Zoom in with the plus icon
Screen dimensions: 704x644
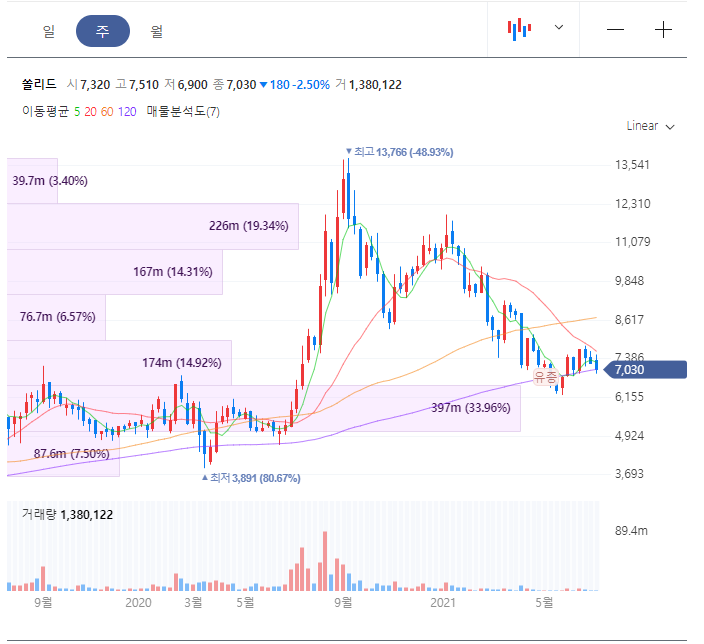[x=663, y=30]
